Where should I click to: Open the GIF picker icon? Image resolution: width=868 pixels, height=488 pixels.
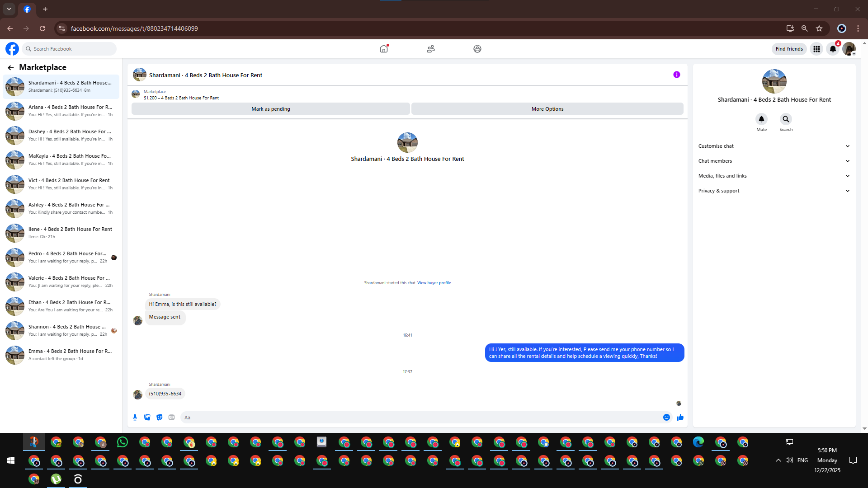(171, 418)
